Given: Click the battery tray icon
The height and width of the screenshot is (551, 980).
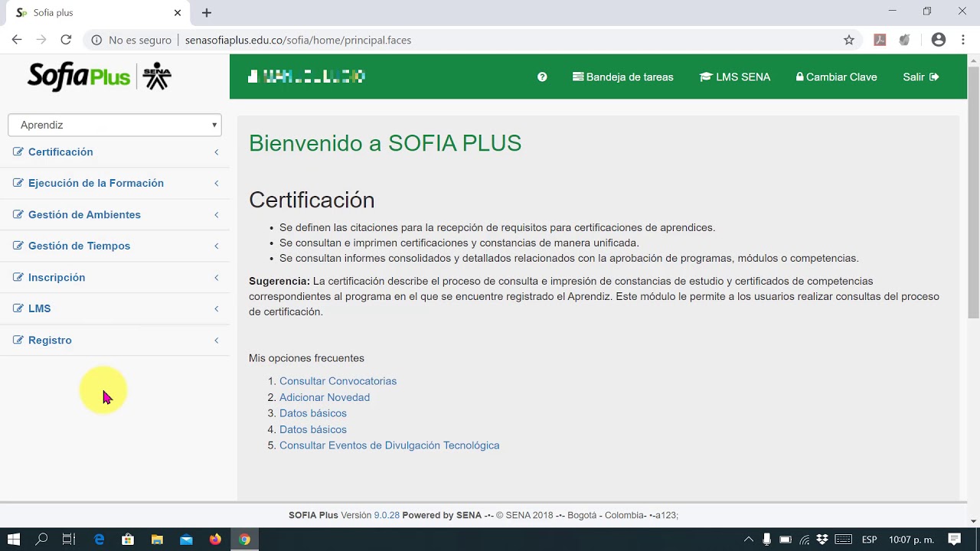Looking at the screenshot, I should (786, 540).
